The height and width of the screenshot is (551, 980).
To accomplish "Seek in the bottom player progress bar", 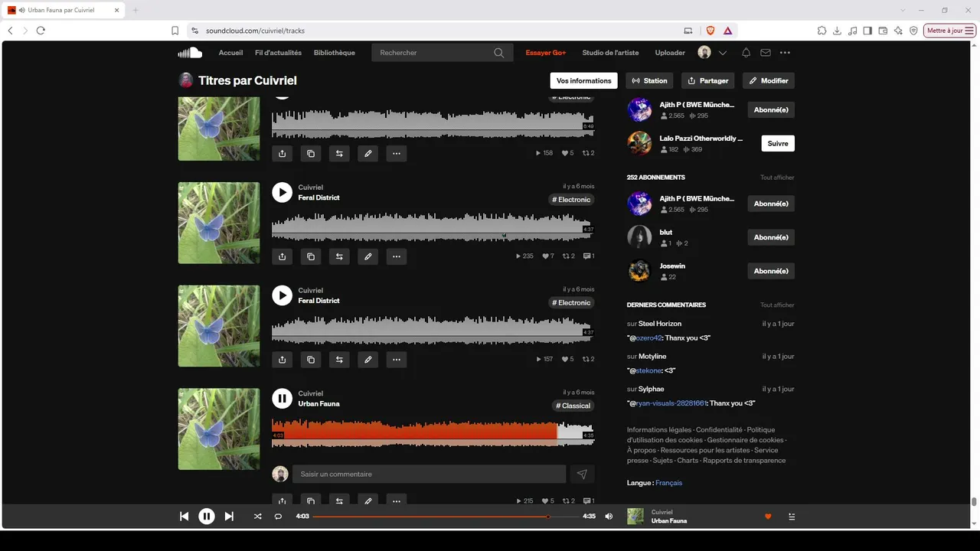I will click(x=446, y=517).
